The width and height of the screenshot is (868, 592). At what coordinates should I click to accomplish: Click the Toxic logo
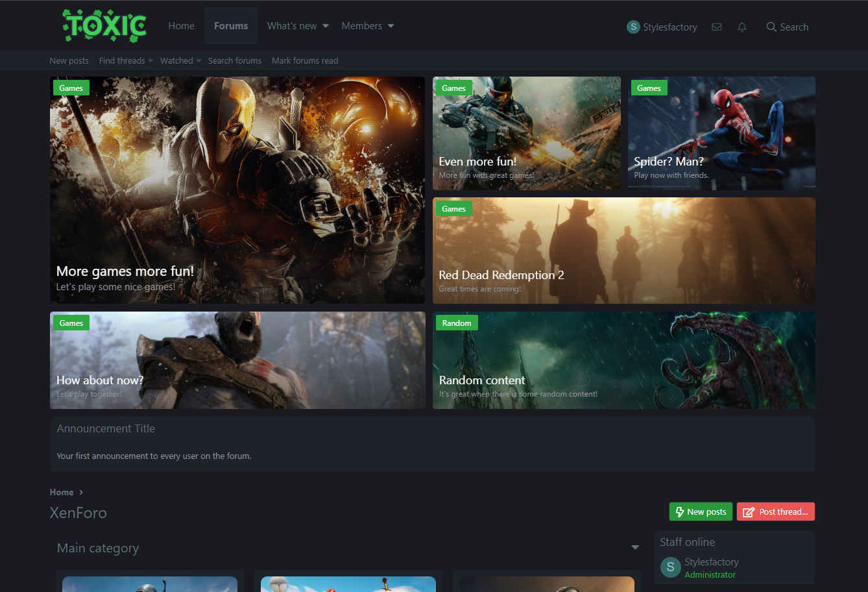coord(104,26)
